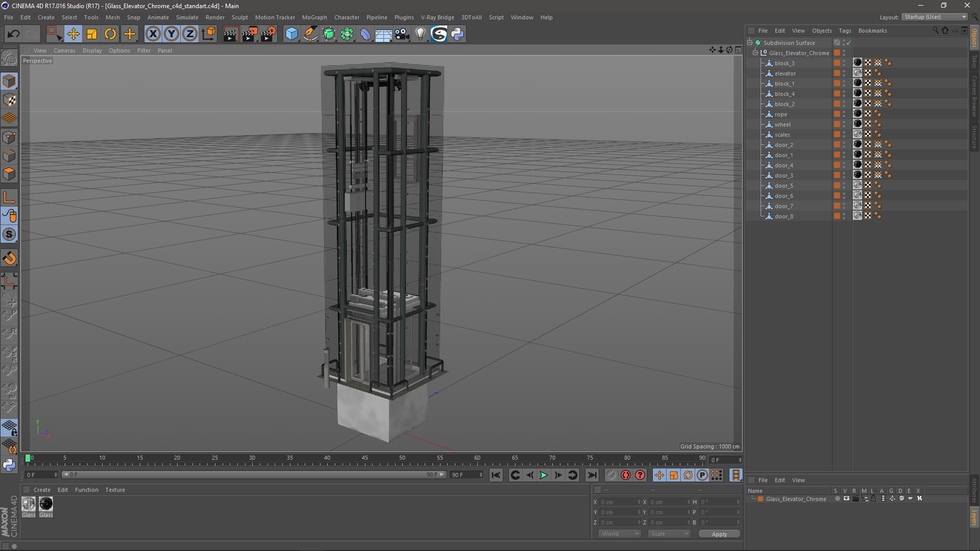
Task: Click the magnet tweak icon
Action: tap(9, 258)
